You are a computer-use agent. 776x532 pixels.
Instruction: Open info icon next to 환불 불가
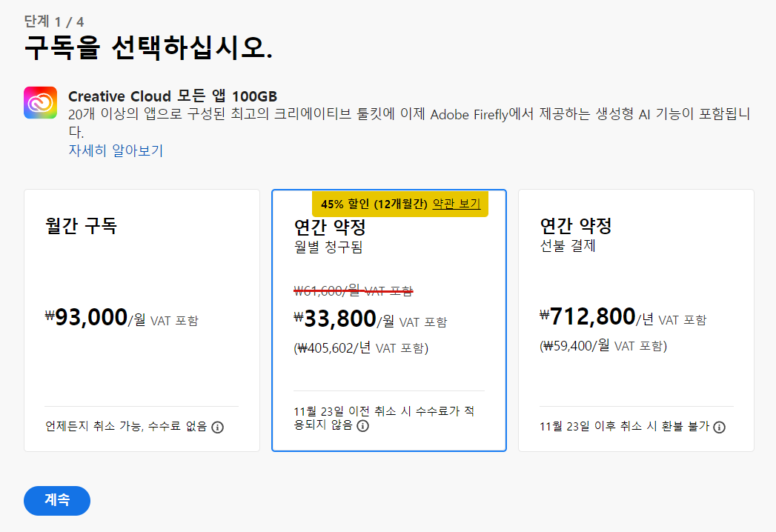coord(719,427)
